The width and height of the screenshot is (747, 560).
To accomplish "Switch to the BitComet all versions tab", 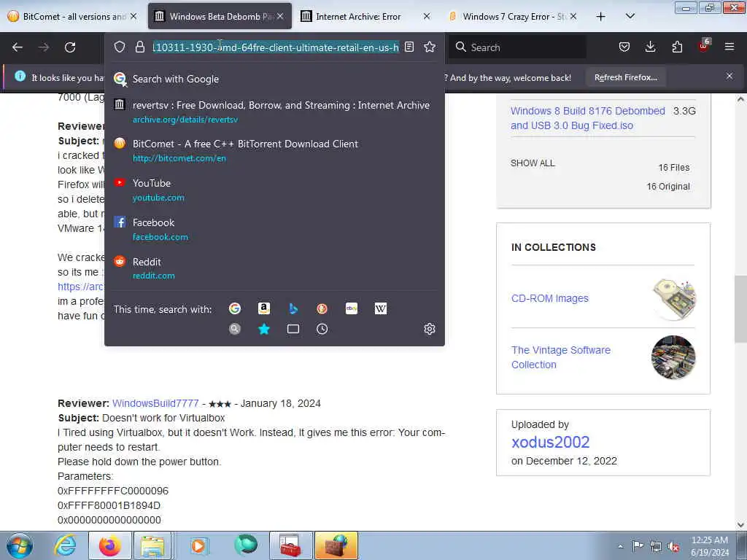I will [x=73, y=17].
